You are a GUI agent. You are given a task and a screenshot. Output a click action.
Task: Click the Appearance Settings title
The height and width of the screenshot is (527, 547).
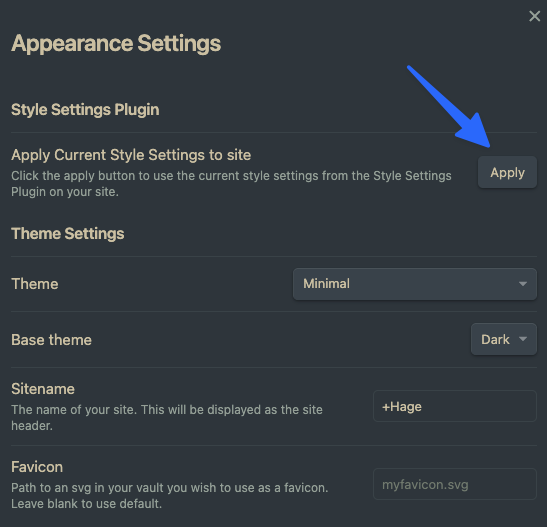116,44
